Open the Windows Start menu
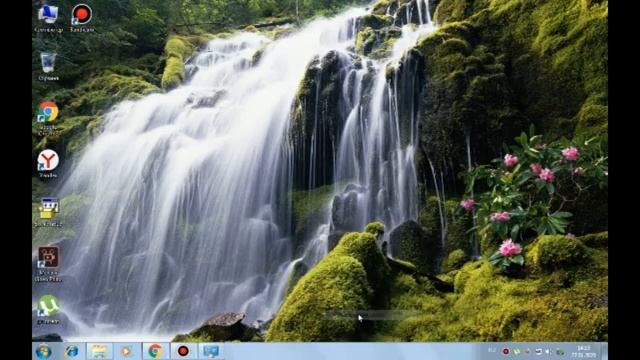 pos(43,351)
